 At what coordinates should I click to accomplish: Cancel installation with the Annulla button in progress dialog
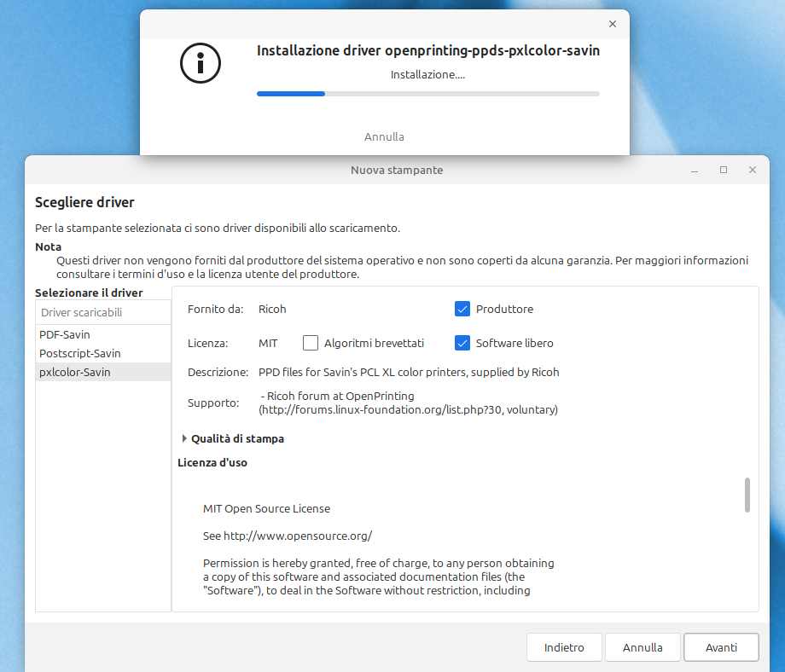coord(384,136)
